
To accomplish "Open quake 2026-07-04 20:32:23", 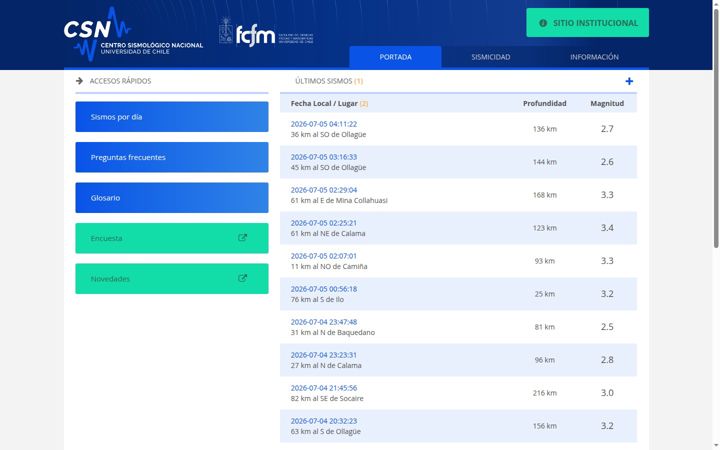I will point(324,422).
